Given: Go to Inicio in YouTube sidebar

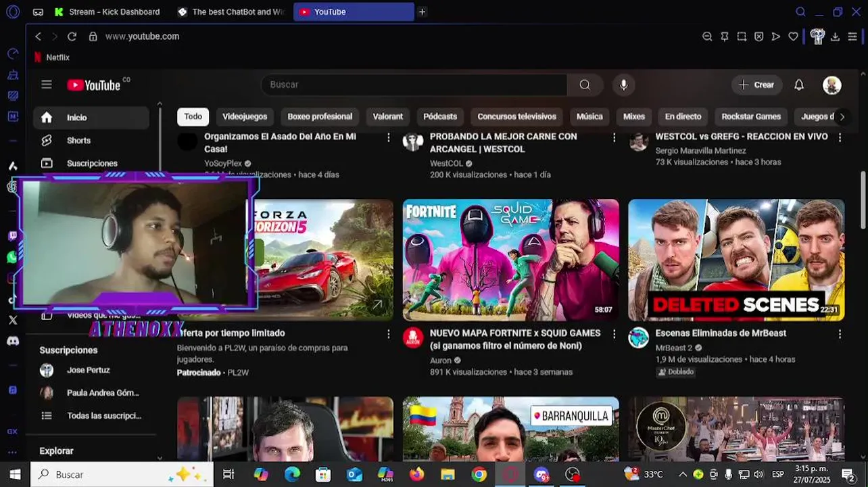Looking at the screenshot, I should point(91,118).
